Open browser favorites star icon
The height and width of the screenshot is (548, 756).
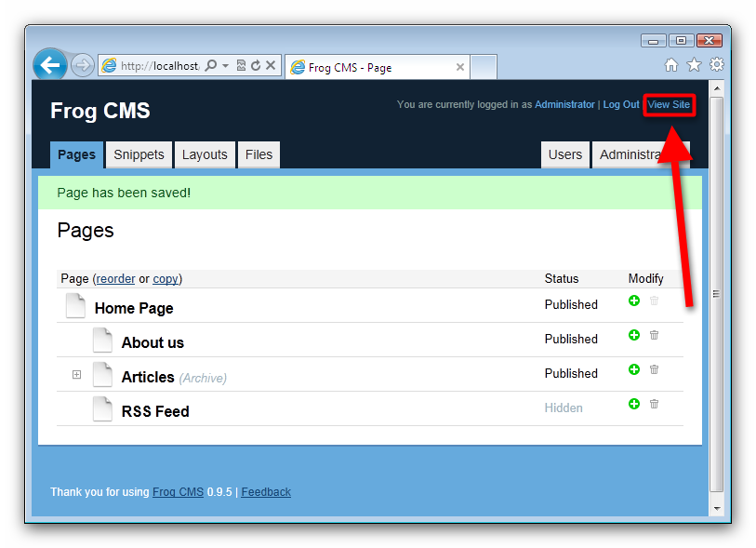click(694, 64)
